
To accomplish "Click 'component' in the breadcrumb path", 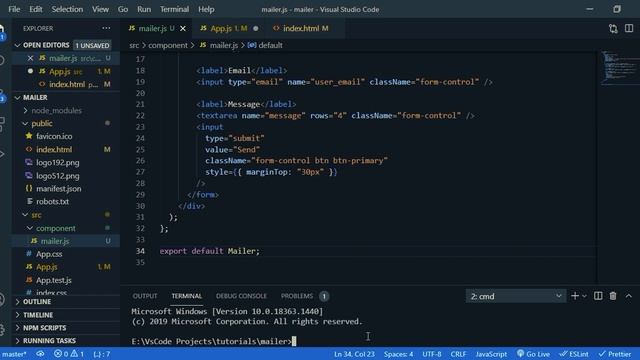I will (x=168, y=45).
